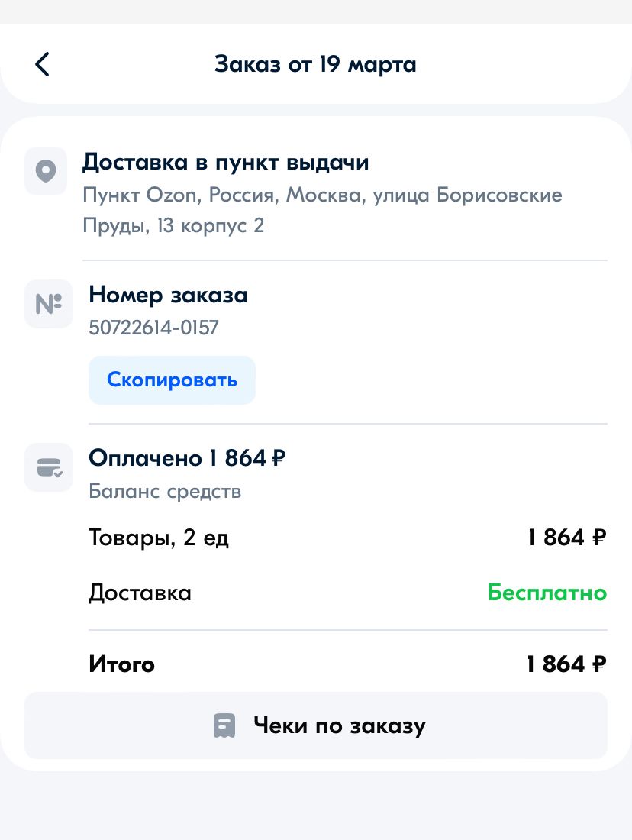Select the Итого label

(121, 664)
